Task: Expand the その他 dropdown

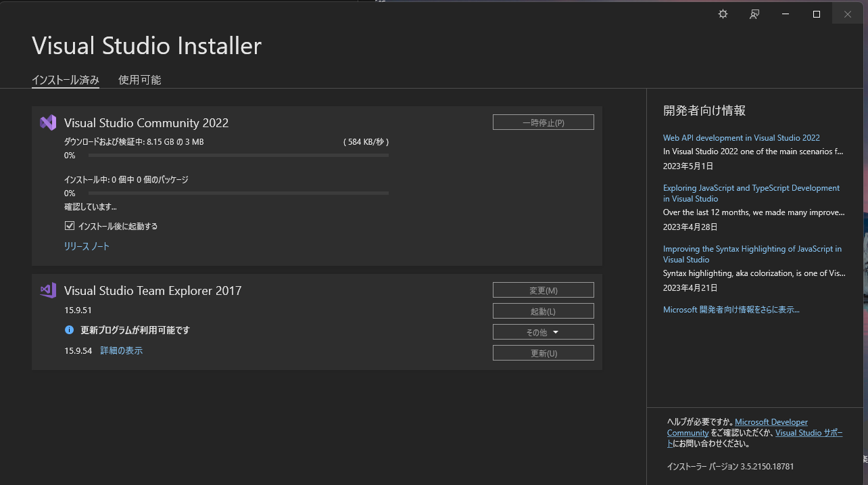Action: click(x=543, y=331)
